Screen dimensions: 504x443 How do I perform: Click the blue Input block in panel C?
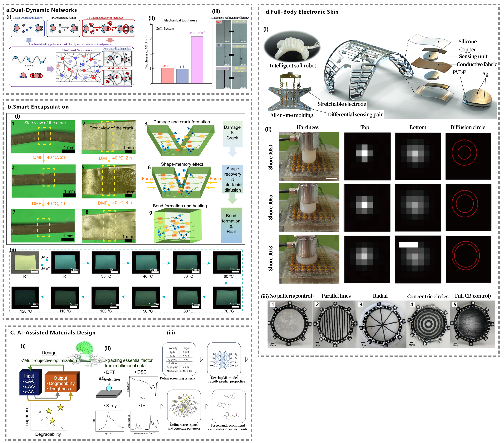tap(31, 382)
